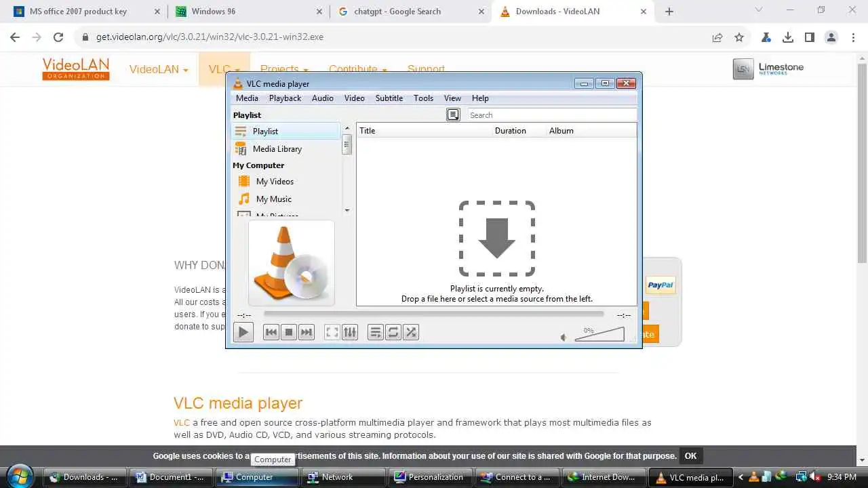Switch to chatgpt Google Search tab
Image resolution: width=868 pixels, height=488 pixels.
point(411,12)
